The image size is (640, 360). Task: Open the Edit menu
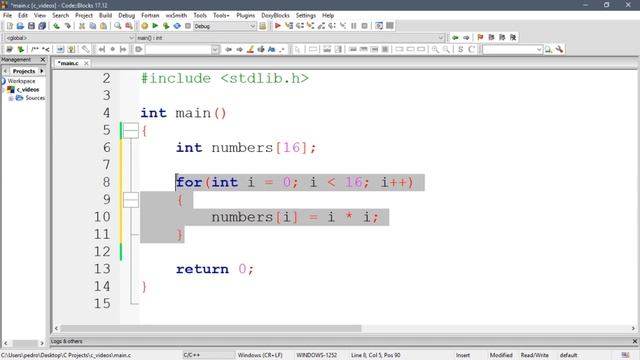(23, 15)
